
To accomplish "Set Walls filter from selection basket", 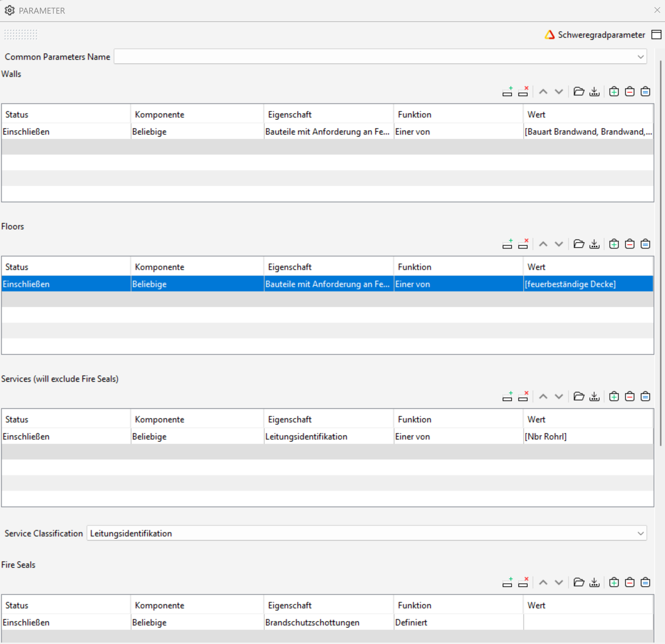I will coord(645,92).
